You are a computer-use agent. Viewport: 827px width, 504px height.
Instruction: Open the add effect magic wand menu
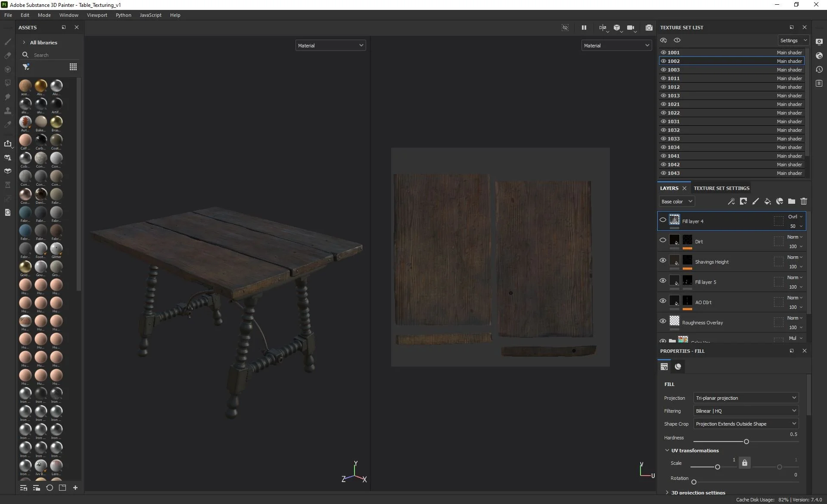[731, 201]
